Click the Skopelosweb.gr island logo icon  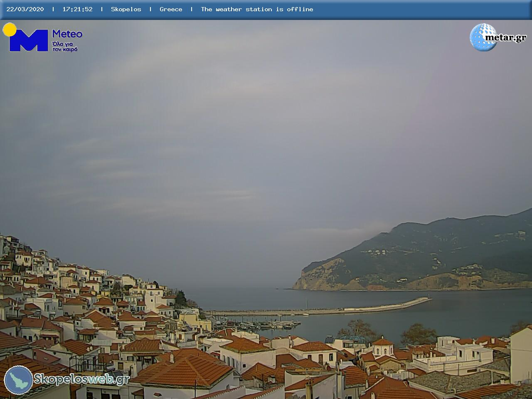point(19,380)
